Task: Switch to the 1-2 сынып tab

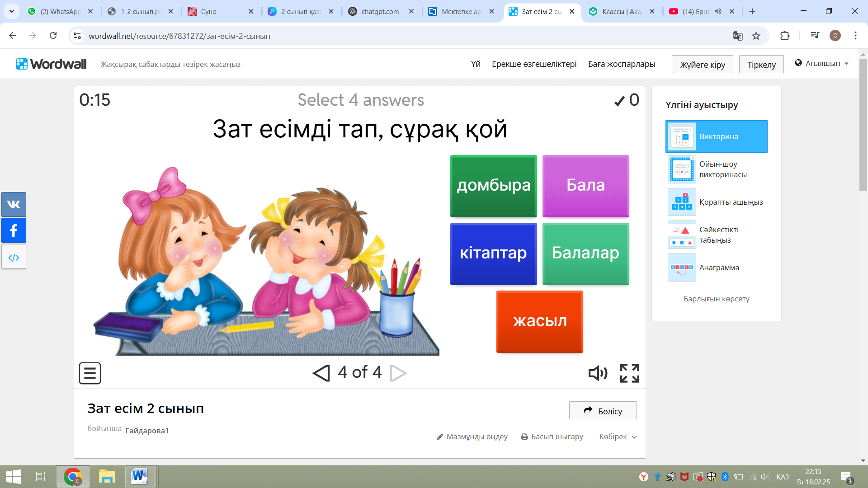Action: 141,11
